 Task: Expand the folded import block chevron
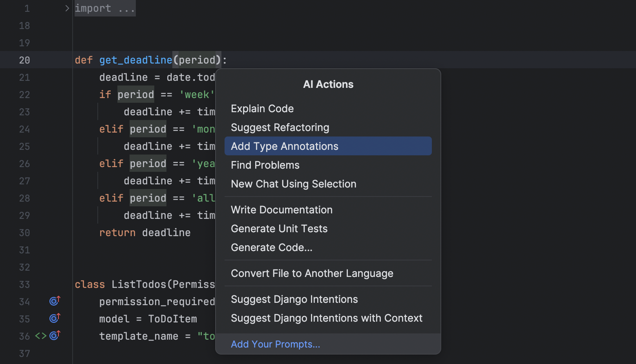[x=67, y=8]
